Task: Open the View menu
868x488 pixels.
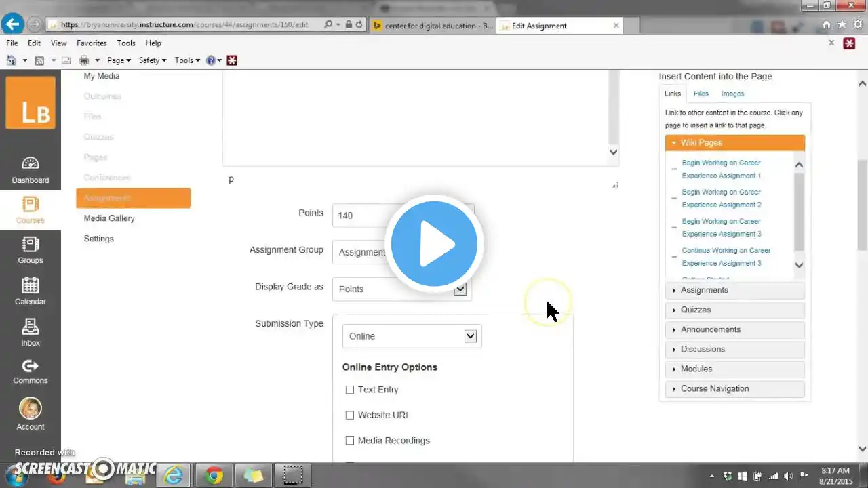Action: [58, 43]
